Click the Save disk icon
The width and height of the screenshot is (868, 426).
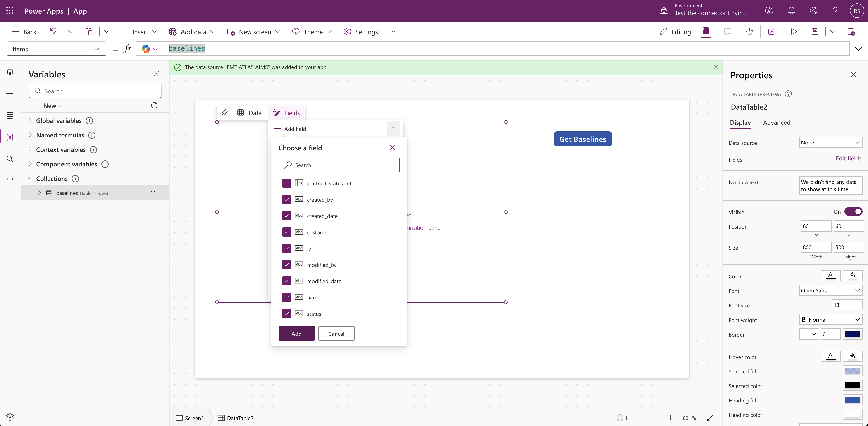click(815, 32)
